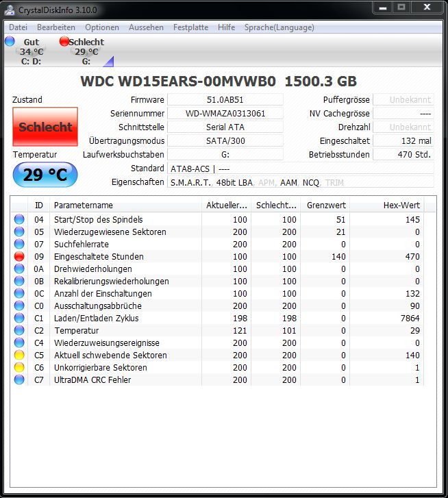Click blue status icon for Suchfehlerrate
Screen dimensions: 448x498
19,244
